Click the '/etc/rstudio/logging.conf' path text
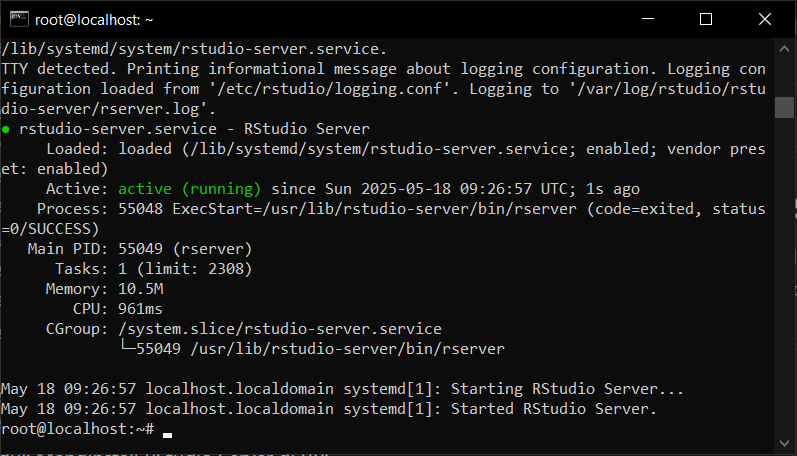797x456 pixels. [x=329, y=89]
